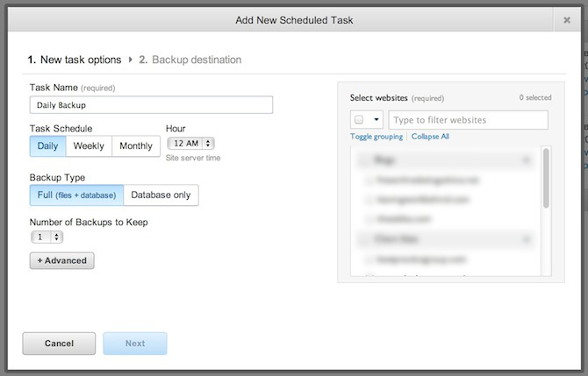The width and height of the screenshot is (588, 376).
Task: Click the Cancel button
Action: click(x=59, y=344)
